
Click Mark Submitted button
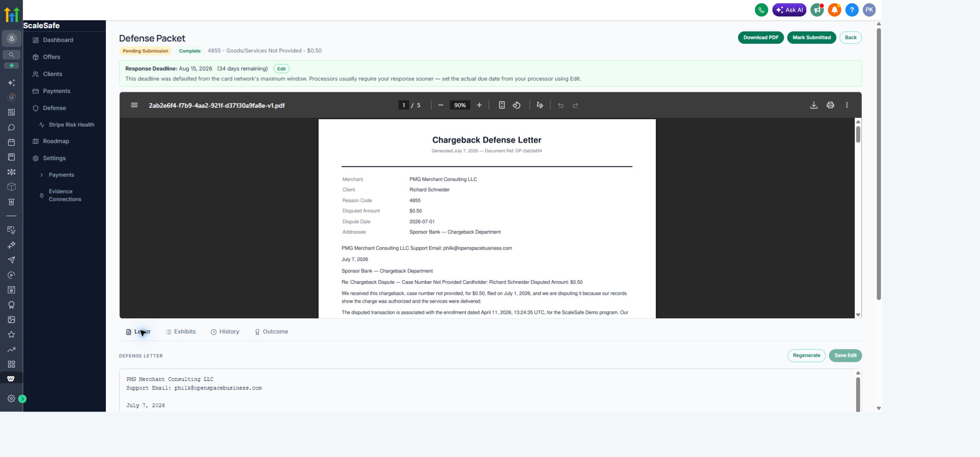coord(812,38)
